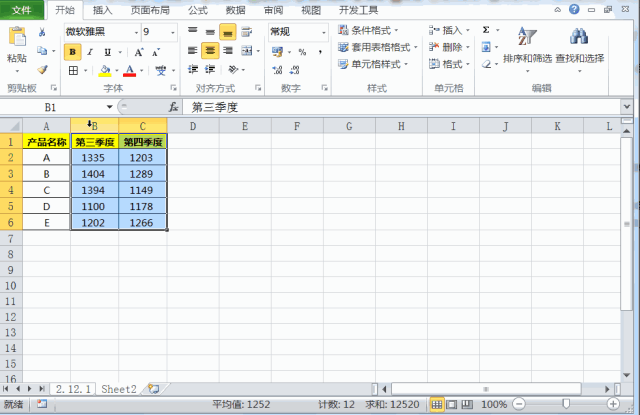The height and width of the screenshot is (415, 640).
Task: Click the zoom slider handle
Action: (566, 404)
